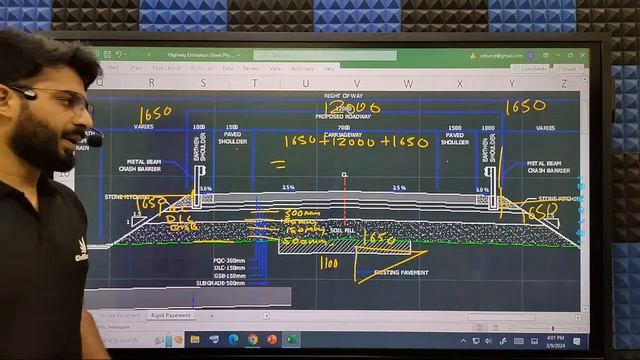
Task: Select column T header
Action: [254, 83]
